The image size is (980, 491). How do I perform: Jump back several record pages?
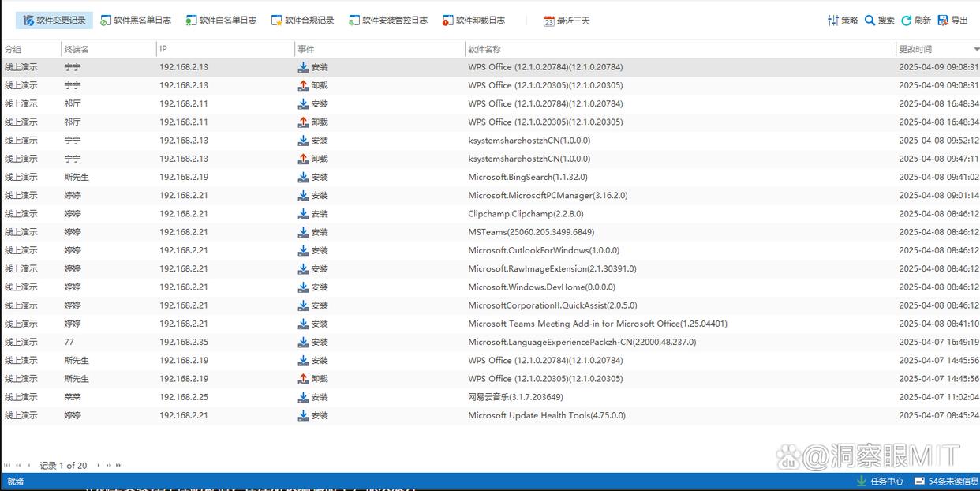(x=18, y=466)
